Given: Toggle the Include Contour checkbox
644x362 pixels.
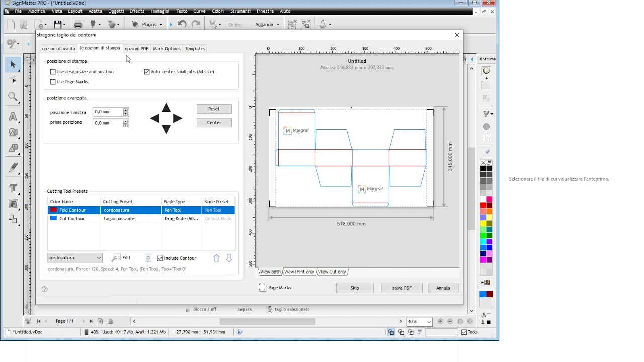Looking at the screenshot, I should (x=160, y=258).
